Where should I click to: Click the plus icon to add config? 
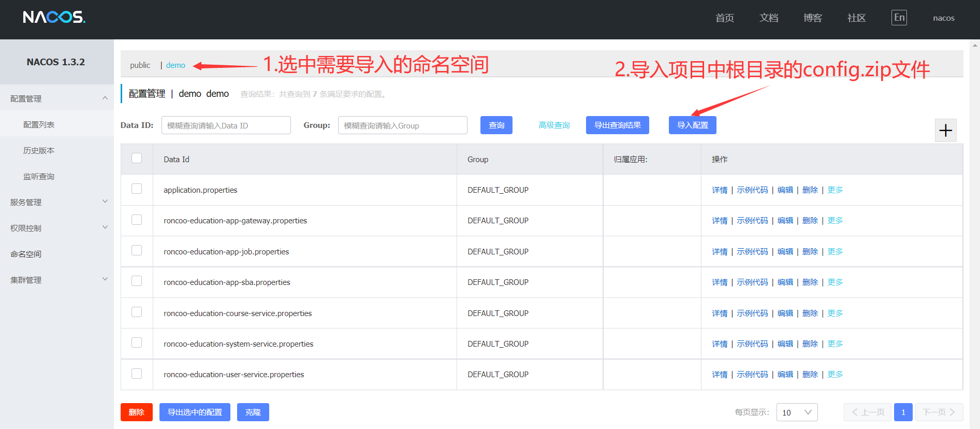coord(945,130)
